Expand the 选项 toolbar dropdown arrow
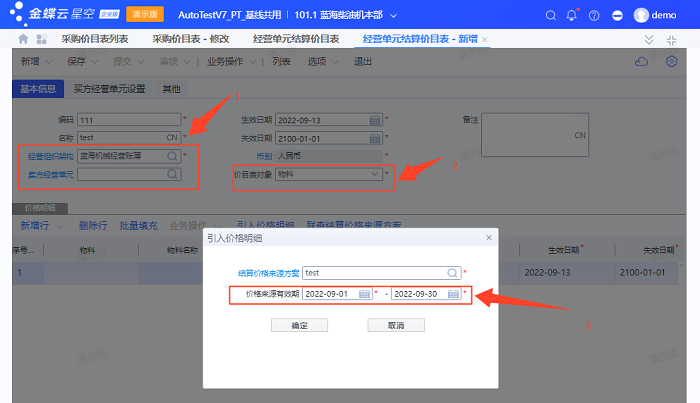 click(335, 62)
